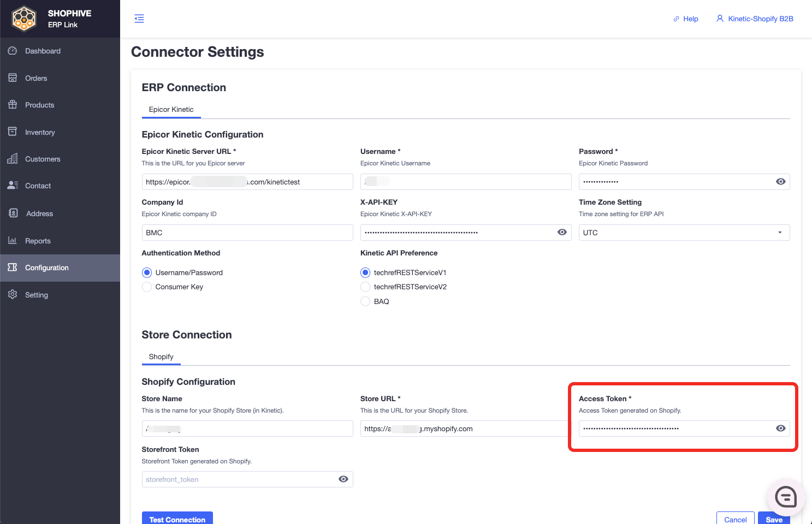
Task: Click into the Username input field
Action: pos(466,182)
